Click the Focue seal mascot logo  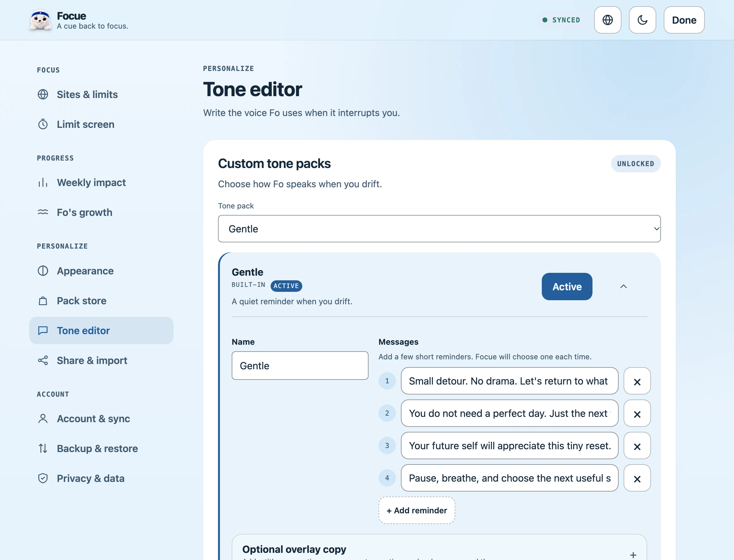click(40, 20)
